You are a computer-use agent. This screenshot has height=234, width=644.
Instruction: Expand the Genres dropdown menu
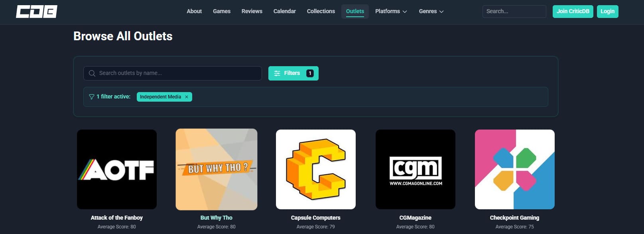point(431,11)
